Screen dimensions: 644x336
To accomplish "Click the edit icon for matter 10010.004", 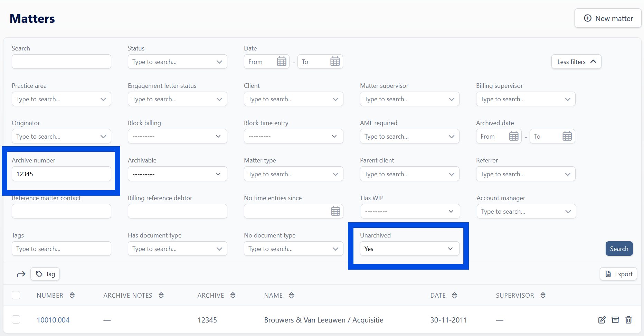I will click(x=602, y=320).
